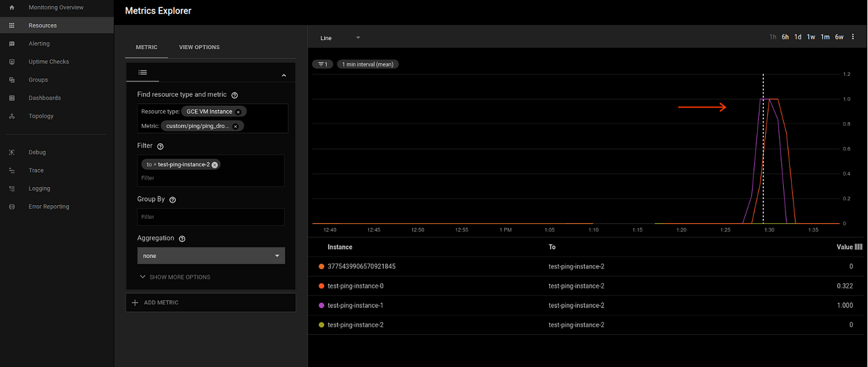Image resolution: width=868 pixels, height=367 pixels.
Task: Click the Topology sidebar icon
Action: [x=11, y=116]
